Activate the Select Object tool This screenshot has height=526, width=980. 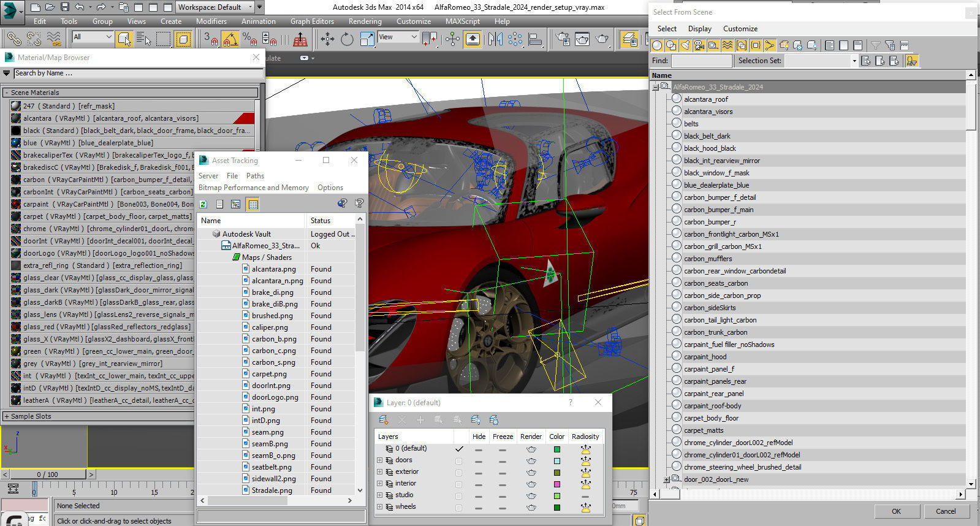click(124, 39)
